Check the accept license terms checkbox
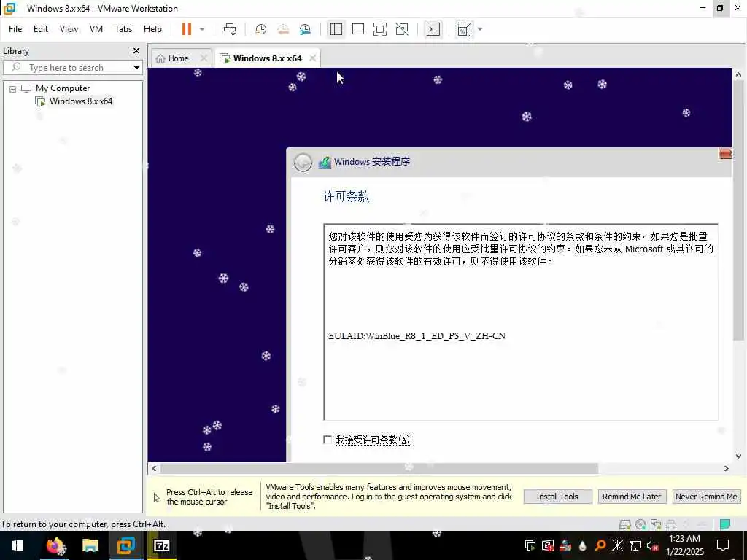This screenshot has width=747, height=560. point(328,440)
